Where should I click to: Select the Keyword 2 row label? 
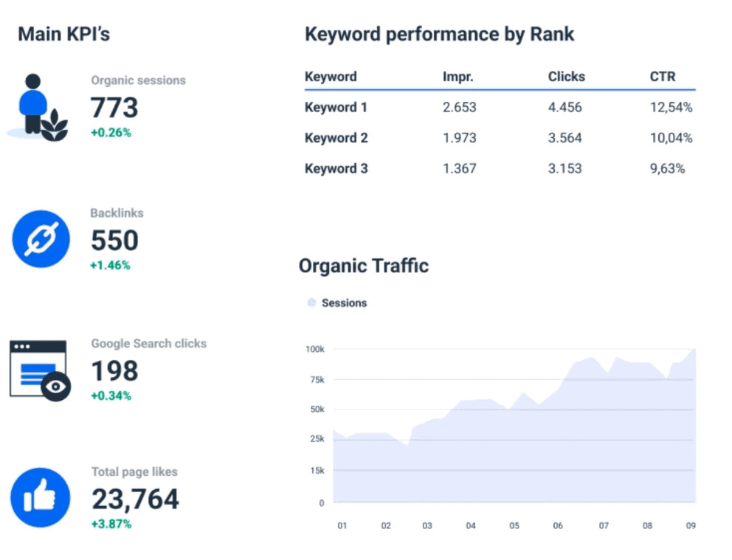[x=336, y=138]
